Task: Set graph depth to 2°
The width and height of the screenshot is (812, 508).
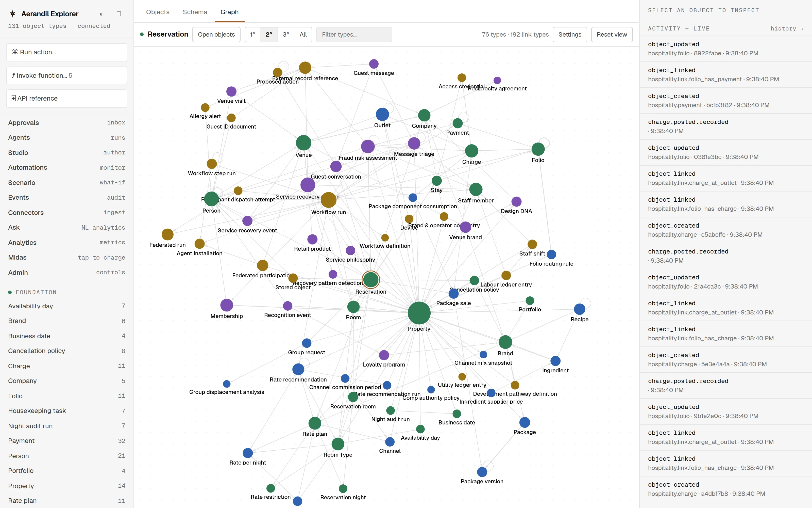Action: point(269,35)
